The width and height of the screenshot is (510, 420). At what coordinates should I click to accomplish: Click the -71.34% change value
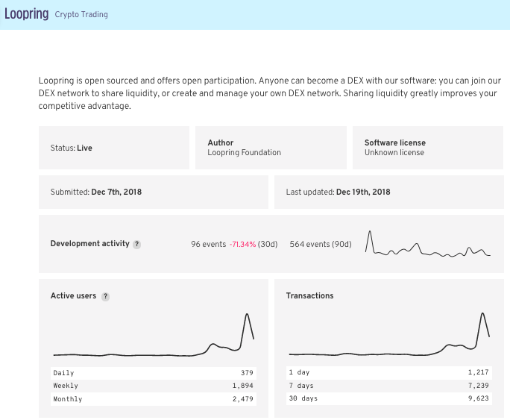coord(242,245)
